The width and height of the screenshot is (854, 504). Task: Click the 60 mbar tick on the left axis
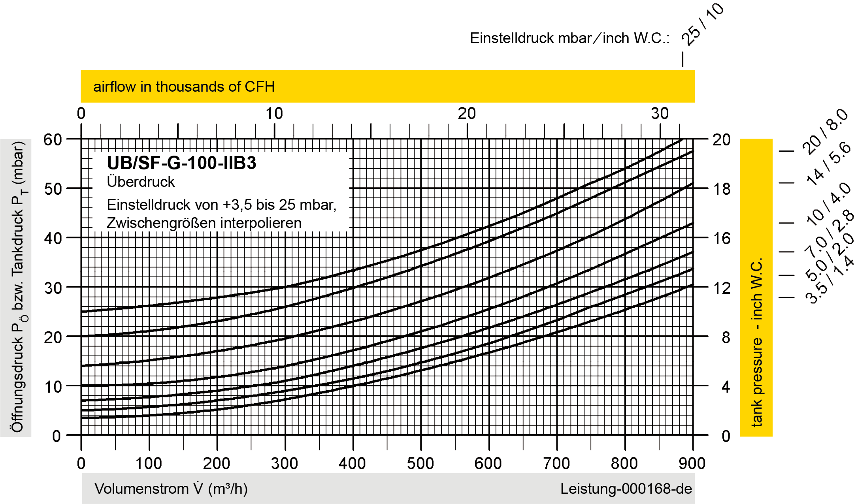click(53, 139)
